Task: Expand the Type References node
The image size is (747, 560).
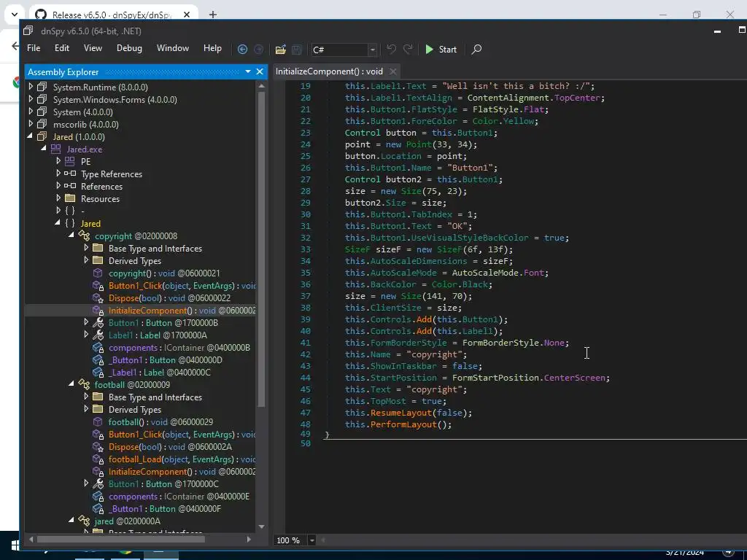Action: [x=58, y=174]
